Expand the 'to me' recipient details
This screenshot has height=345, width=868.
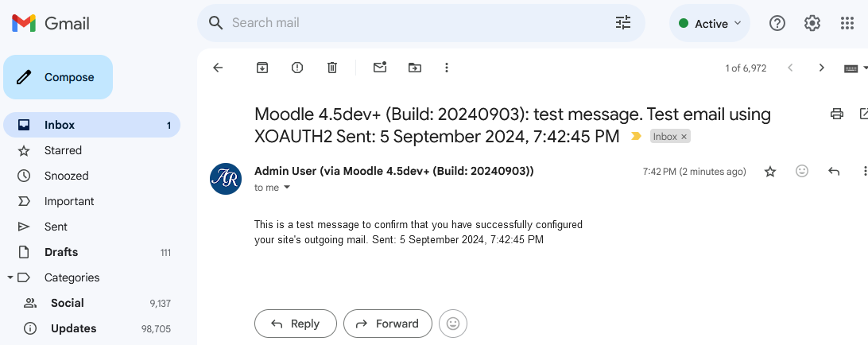pyautogui.click(x=287, y=188)
